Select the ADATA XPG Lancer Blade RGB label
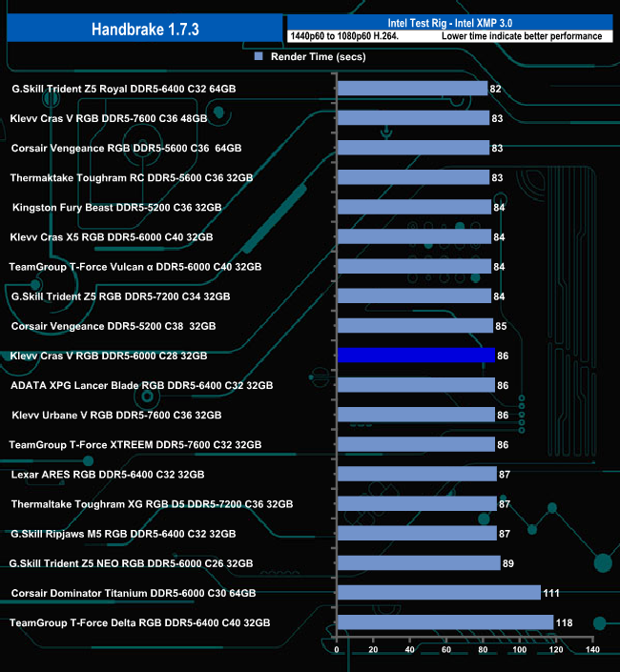 click(x=141, y=385)
